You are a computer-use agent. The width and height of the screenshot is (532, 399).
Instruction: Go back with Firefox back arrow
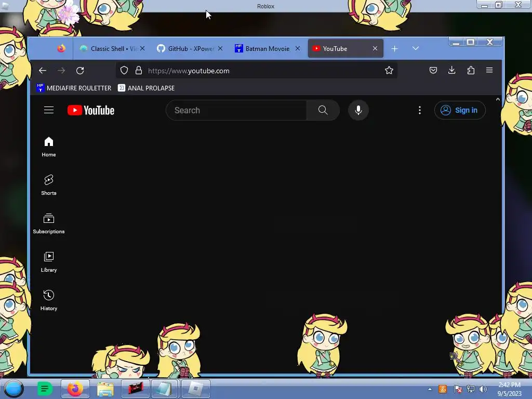click(x=43, y=71)
